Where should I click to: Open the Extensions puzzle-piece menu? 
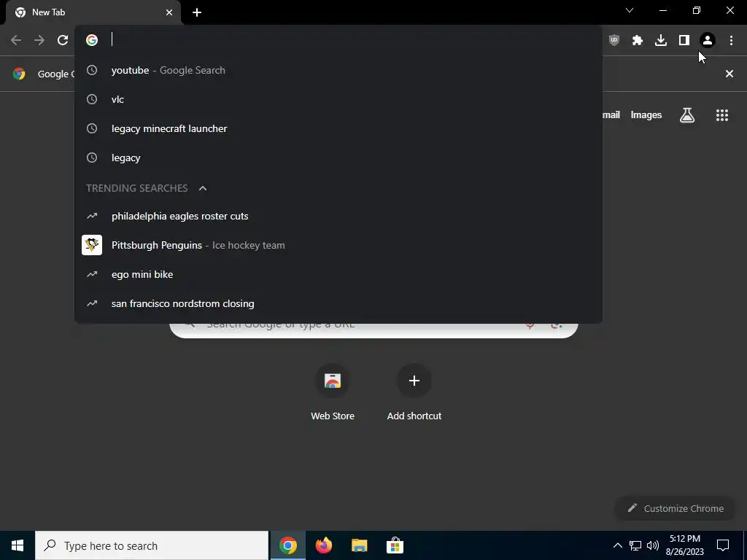(638, 41)
